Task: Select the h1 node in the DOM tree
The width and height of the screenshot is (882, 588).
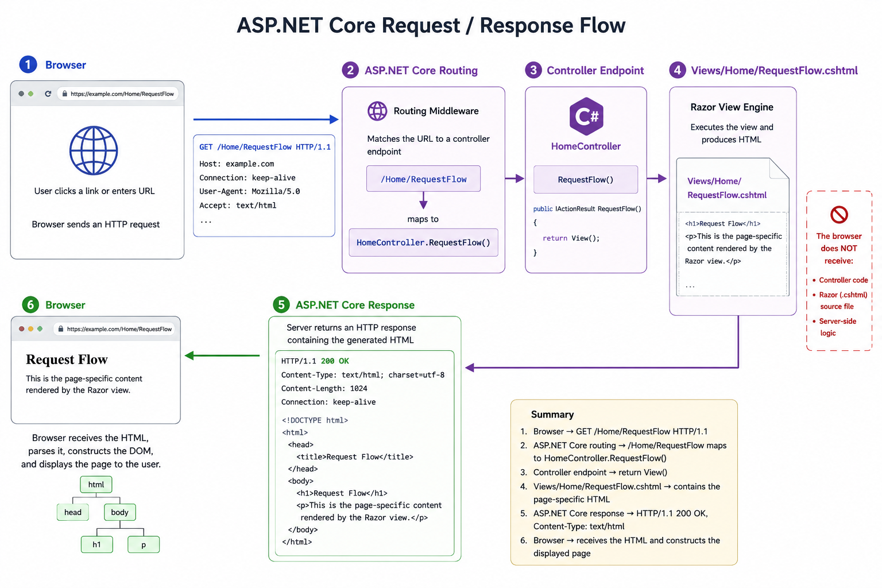Action: 96,544
